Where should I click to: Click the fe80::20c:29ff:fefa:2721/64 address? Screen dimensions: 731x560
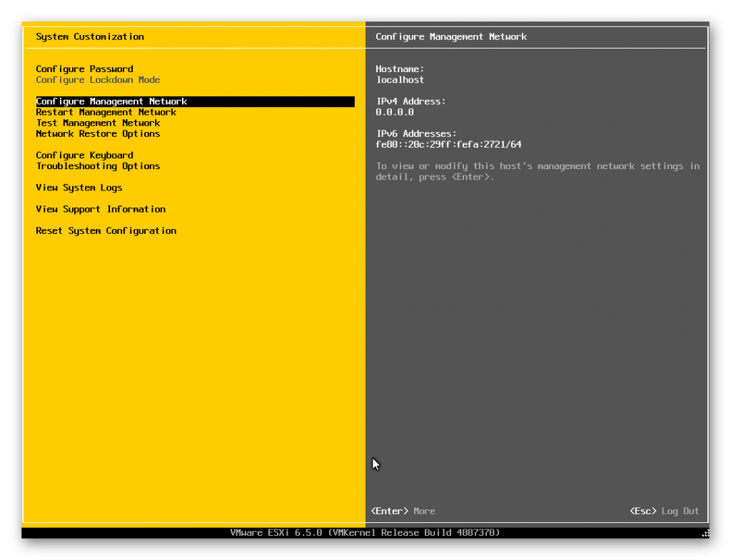coord(448,144)
